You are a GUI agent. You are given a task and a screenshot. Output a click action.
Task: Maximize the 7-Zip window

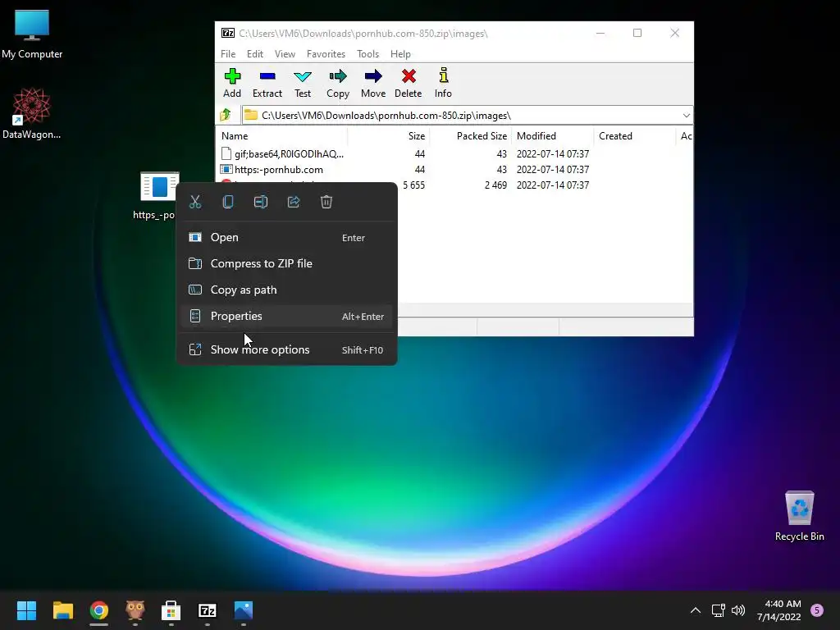pos(637,33)
